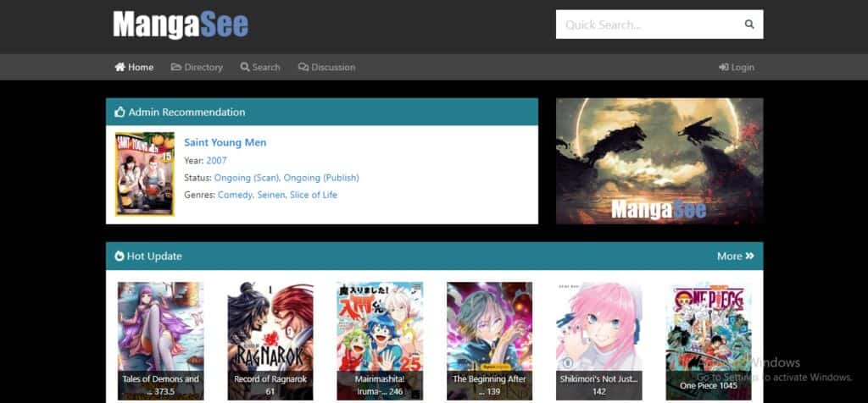This screenshot has width=868, height=403.
Task: Click the year 2007 link
Action: pyautogui.click(x=216, y=160)
